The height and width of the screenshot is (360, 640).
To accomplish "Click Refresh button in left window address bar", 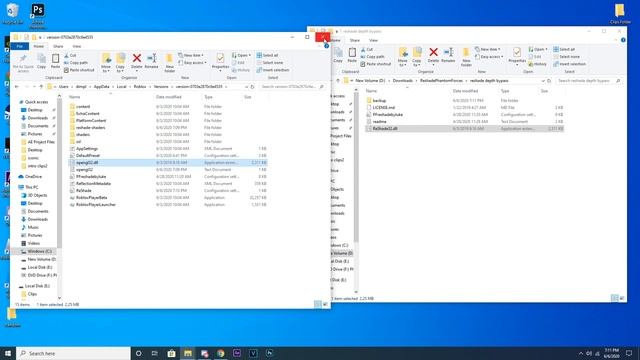I will pos(253,87).
